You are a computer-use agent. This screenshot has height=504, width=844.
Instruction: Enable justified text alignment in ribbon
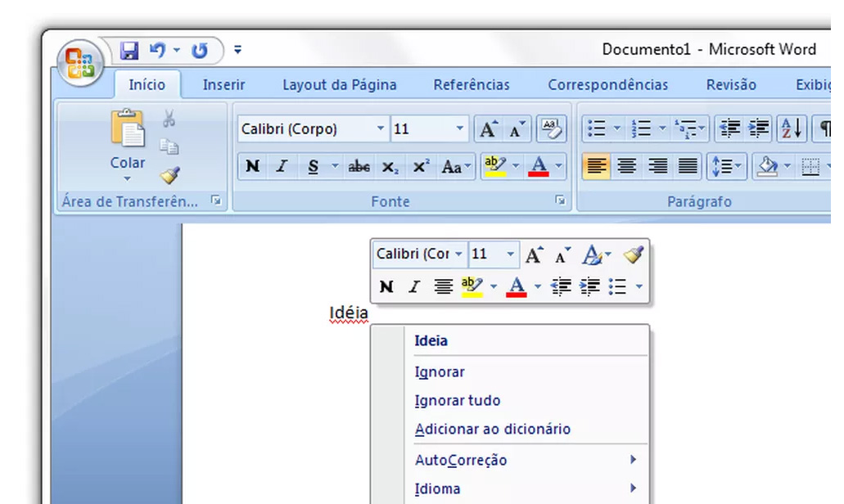(688, 167)
